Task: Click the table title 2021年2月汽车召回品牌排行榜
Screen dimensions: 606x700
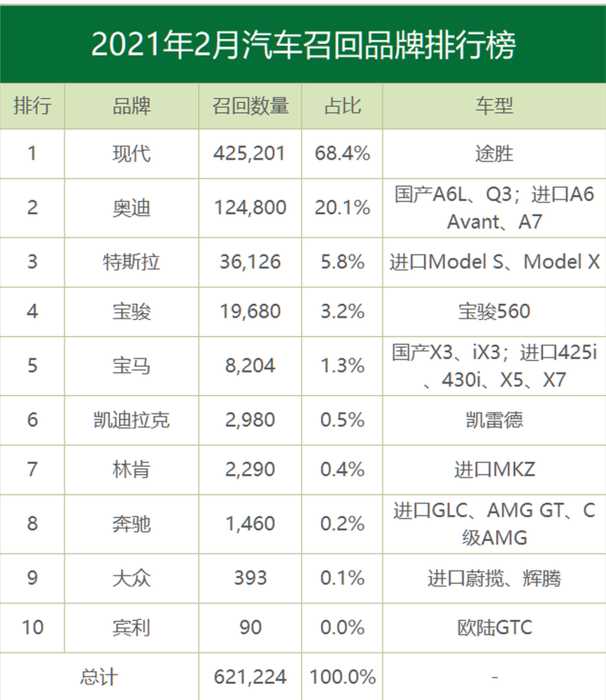Action: (x=304, y=45)
